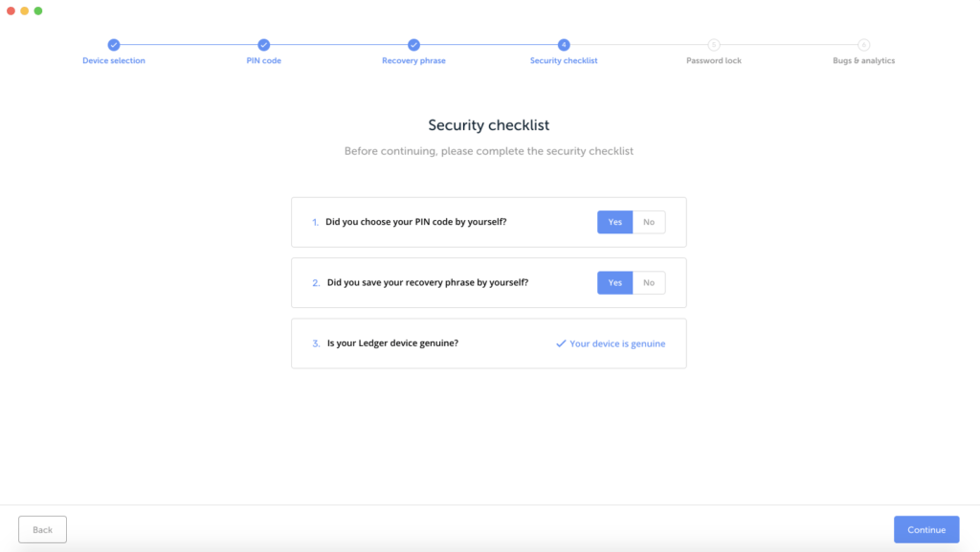Select No for saving recovery phrase yourself
This screenshot has width=980, height=552.
click(649, 283)
